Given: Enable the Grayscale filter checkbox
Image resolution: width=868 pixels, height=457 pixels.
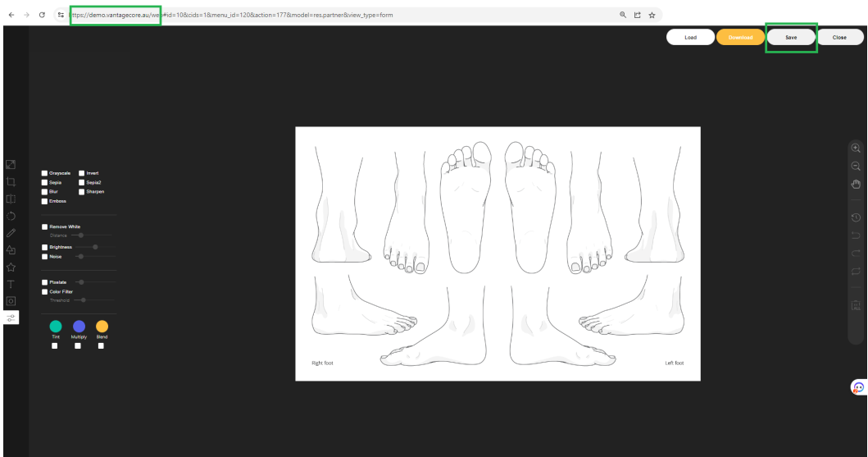Looking at the screenshot, I should click(45, 173).
